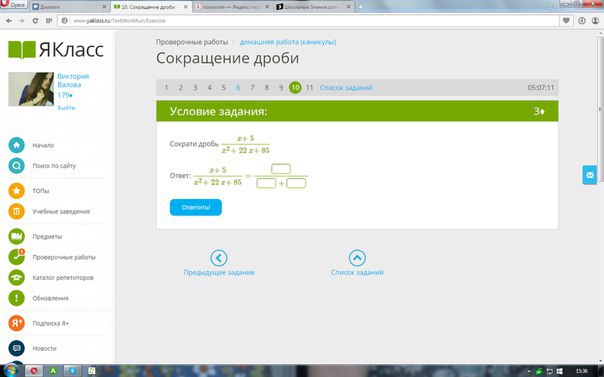This screenshot has width=604, height=377.
Task: Open the Поиск по сайту search icon
Action: click(x=17, y=166)
